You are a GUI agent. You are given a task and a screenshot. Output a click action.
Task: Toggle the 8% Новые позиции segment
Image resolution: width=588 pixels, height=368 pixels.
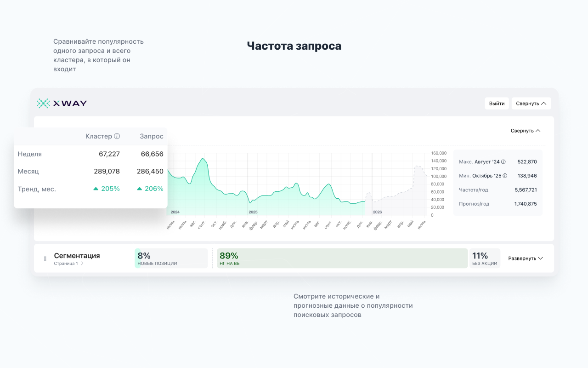pos(171,258)
